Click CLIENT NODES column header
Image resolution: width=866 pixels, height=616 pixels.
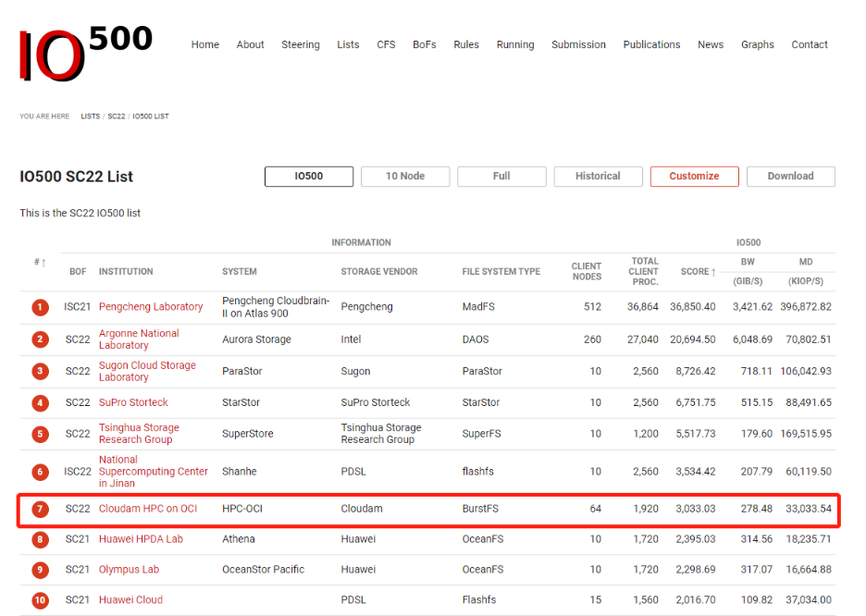(x=586, y=272)
